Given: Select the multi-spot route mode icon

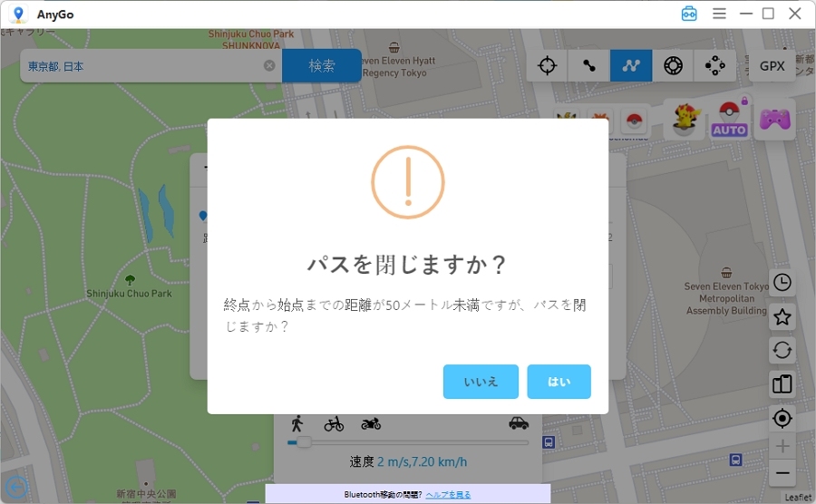Looking at the screenshot, I should click(631, 65).
